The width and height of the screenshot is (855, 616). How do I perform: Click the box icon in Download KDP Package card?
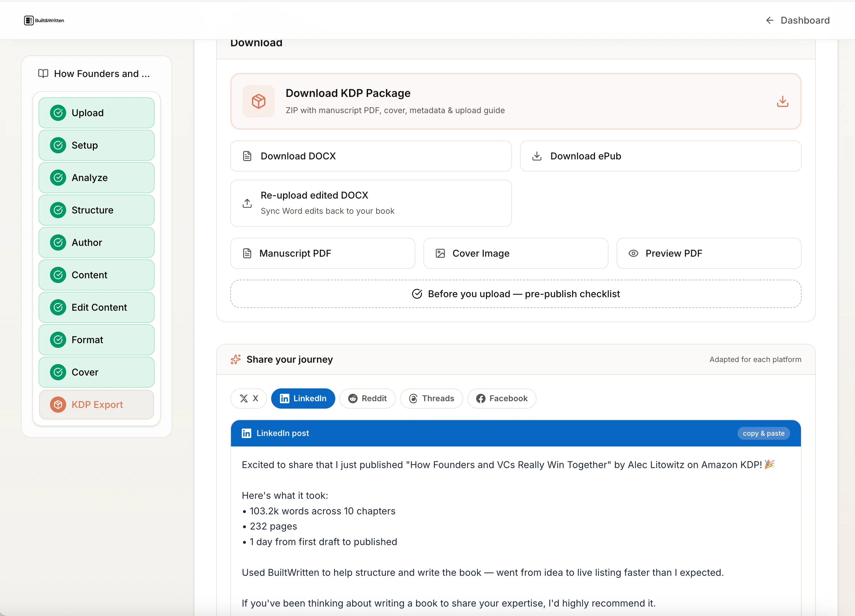[259, 101]
